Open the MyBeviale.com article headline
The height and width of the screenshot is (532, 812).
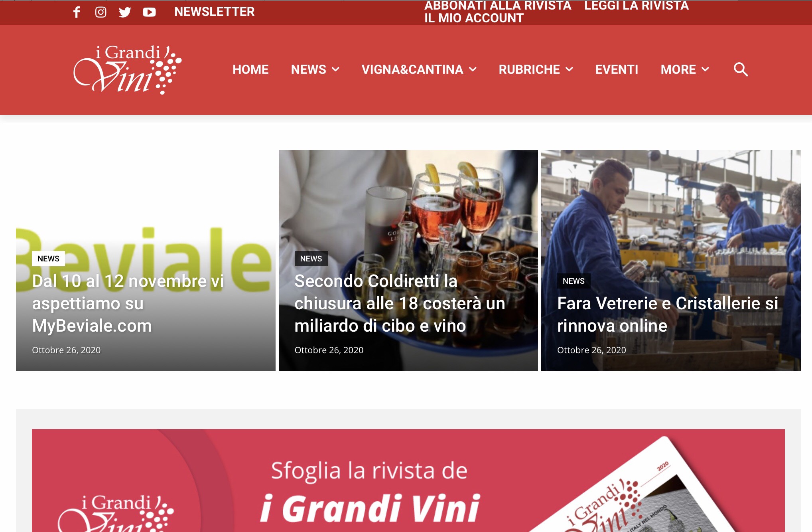click(128, 303)
